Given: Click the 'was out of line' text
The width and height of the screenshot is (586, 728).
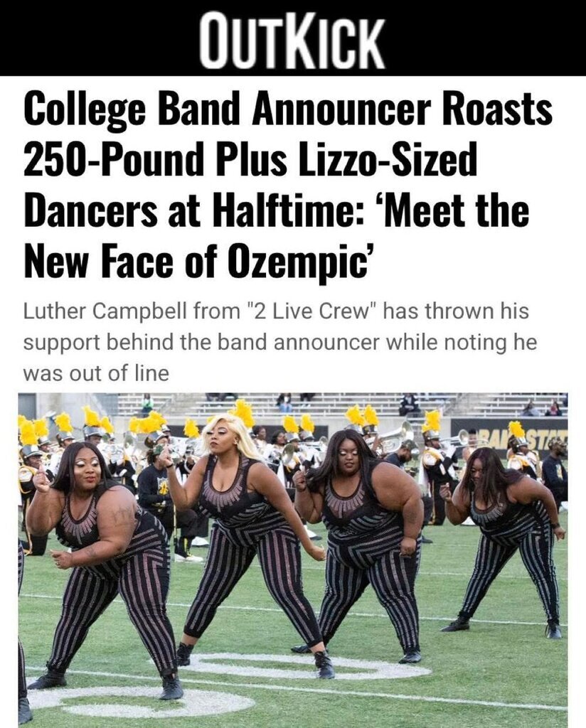Looking at the screenshot, I should click(96, 373).
